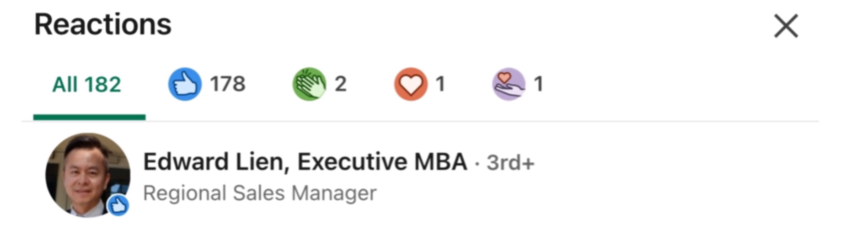Close the Reactions dialog with the X

786,26
